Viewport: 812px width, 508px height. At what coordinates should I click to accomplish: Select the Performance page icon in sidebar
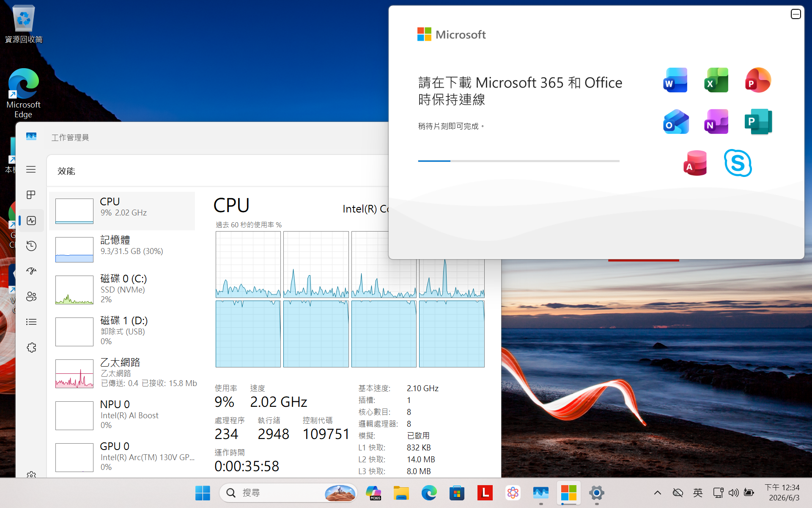(31, 221)
